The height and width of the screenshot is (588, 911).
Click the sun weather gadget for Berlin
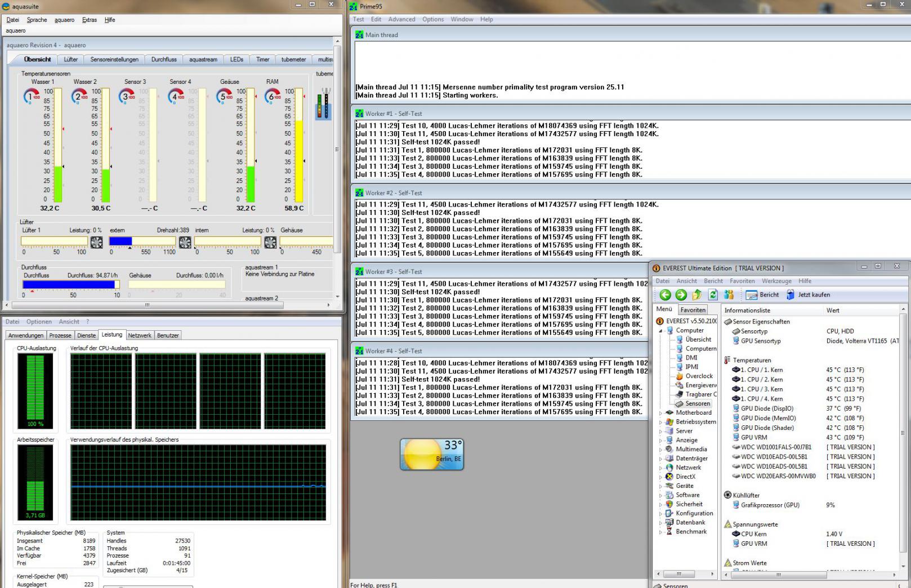tap(432, 454)
